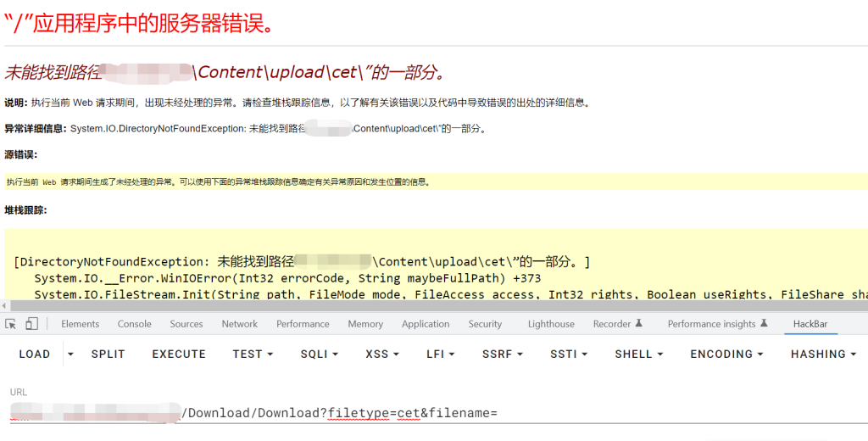Toggle the device toolbar icon
The height and width of the screenshot is (441, 868).
pos(31,324)
